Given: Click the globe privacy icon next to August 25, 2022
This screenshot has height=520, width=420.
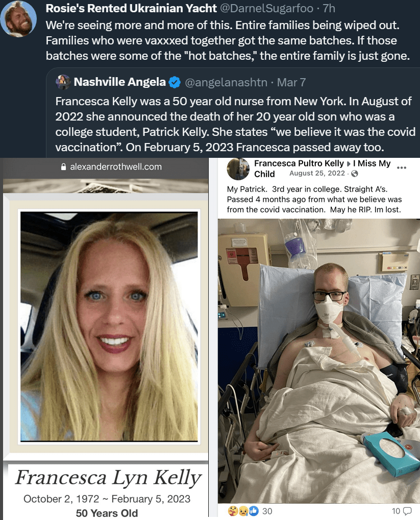Looking at the screenshot, I should point(354,174).
